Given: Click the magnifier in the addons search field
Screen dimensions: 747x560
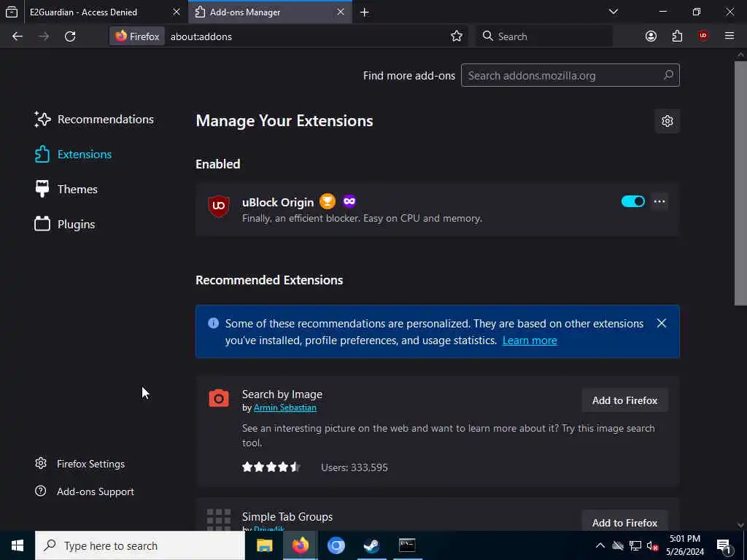Looking at the screenshot, I should [668, 75].
